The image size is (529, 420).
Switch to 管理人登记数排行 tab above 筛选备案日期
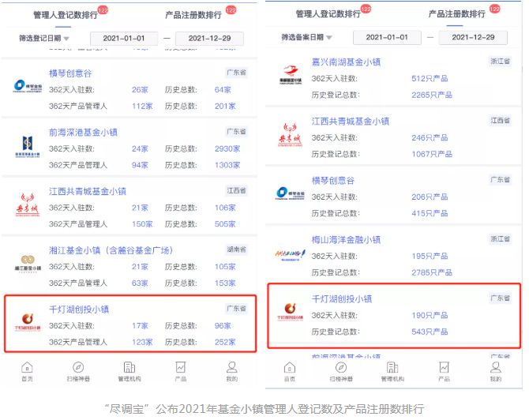pos(328,14)
